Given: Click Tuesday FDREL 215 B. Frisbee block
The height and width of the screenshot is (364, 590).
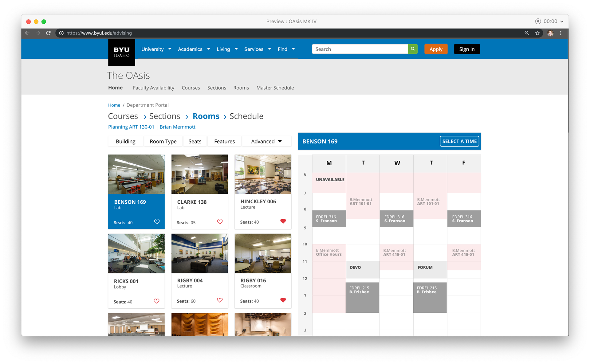Looking at the screenshot, I should [x=362, y=298].
